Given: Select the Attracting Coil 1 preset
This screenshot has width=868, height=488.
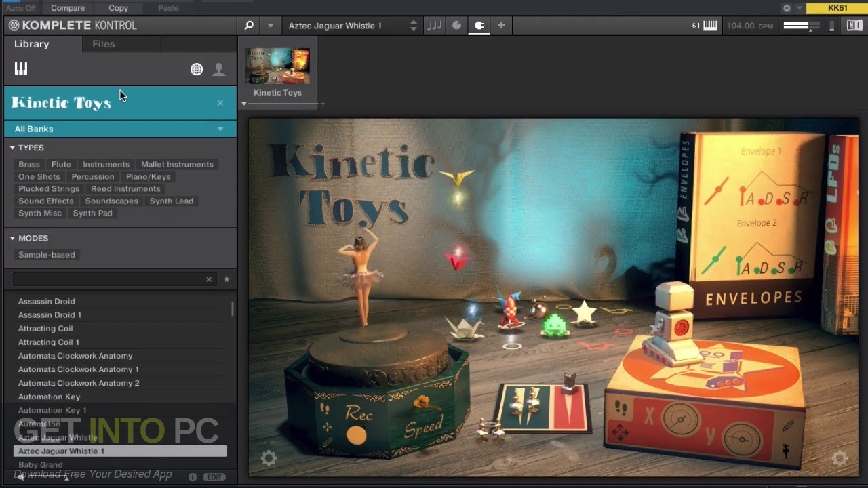Looking at the screenshot, I should (121, 342).
